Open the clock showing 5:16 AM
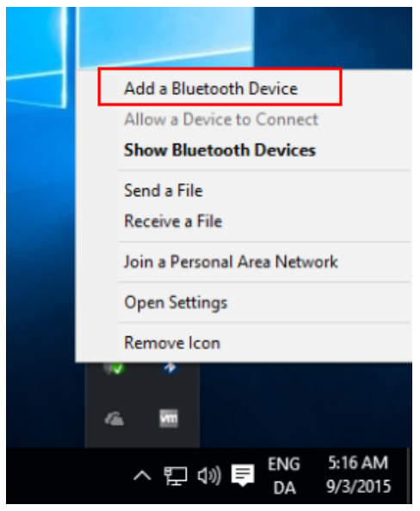Image resolution: width=420 pixels, height=511 pixels. pyautogui.click(x=358, y=475)
